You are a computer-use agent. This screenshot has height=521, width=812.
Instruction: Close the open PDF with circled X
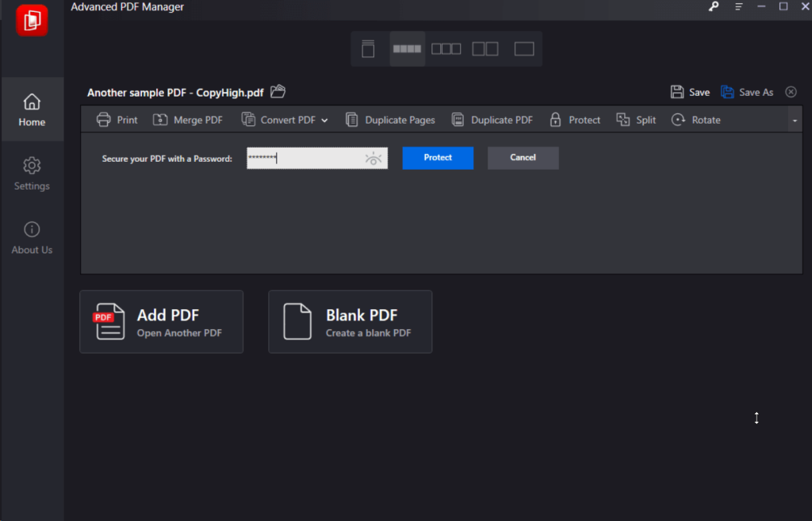tap(791, 92)
